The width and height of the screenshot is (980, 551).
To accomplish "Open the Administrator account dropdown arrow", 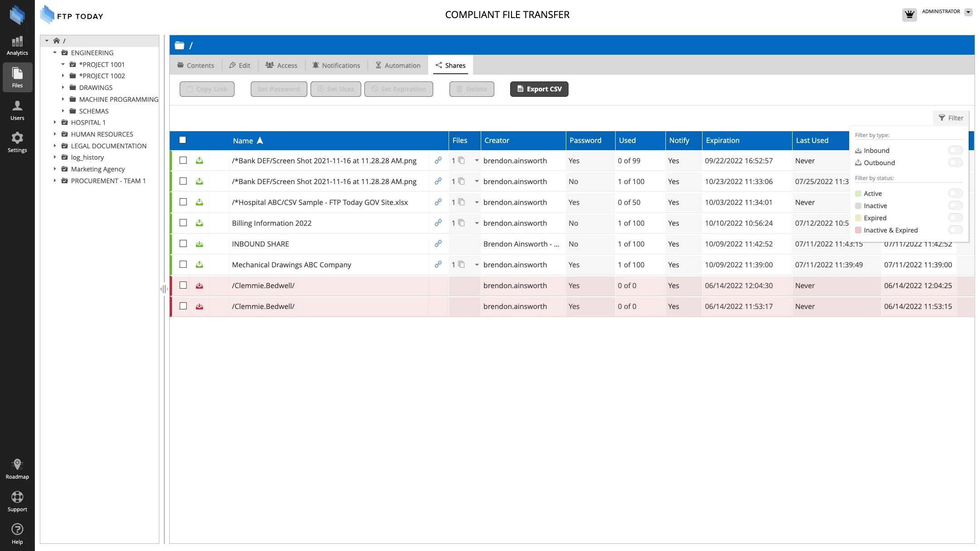I will [968, 12].
